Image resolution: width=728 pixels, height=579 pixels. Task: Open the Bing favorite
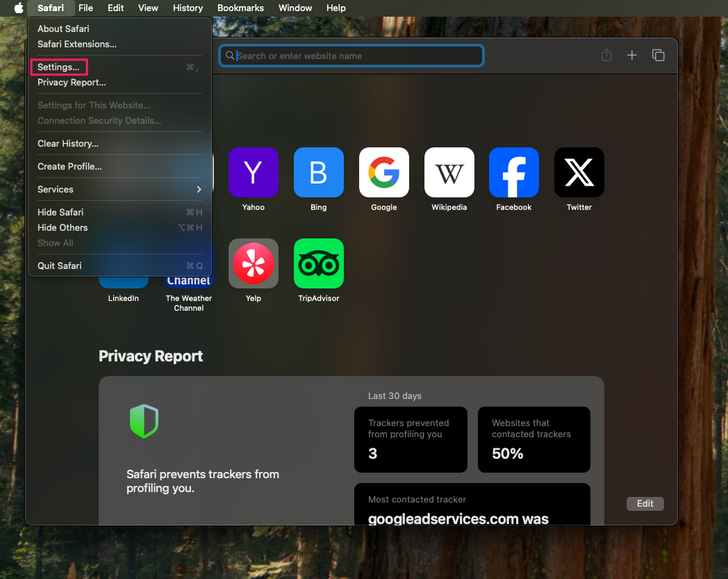tap(318, 172)
